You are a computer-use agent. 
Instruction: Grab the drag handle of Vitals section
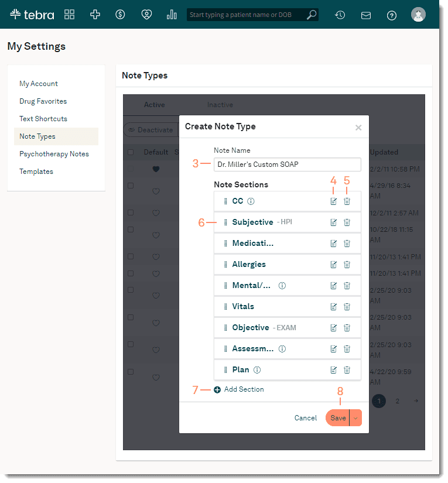225,307
